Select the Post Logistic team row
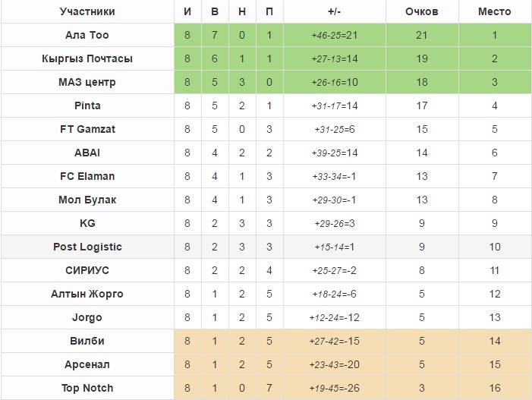This screenshot has width=532, height=400. pos(87,247)
